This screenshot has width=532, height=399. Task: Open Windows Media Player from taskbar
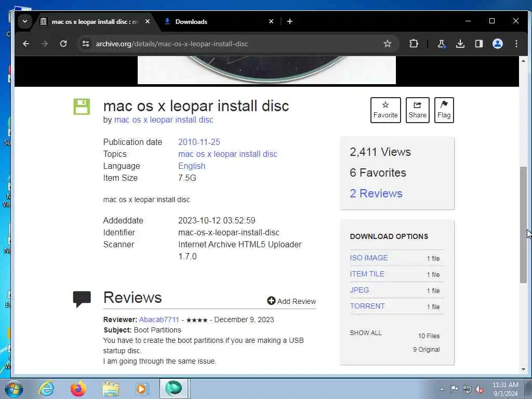[142, 389]
